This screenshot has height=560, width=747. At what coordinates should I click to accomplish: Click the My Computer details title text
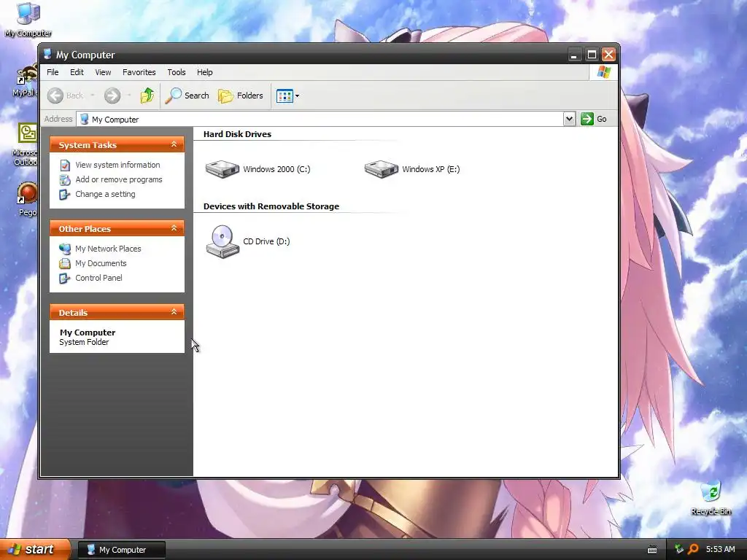[x=88, y=332]
